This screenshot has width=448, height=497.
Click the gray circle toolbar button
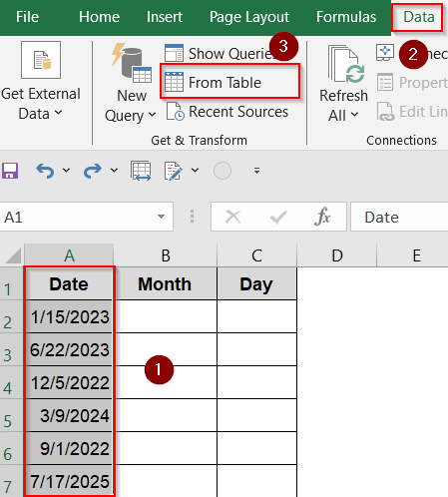(x=223, y=171)
